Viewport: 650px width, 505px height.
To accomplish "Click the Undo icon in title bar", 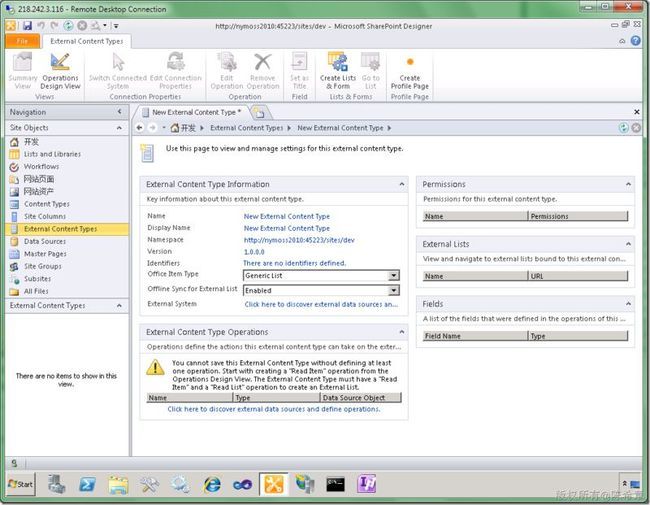I will [41, 26].
